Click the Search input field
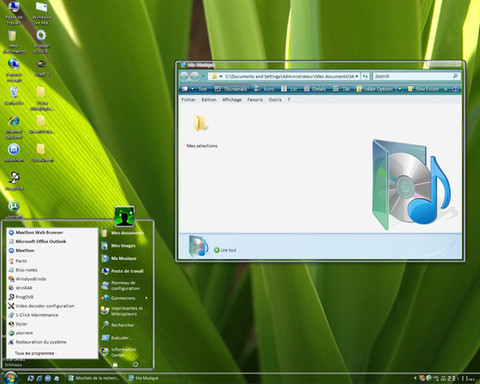480x384 pixels. tap(413, 76)
